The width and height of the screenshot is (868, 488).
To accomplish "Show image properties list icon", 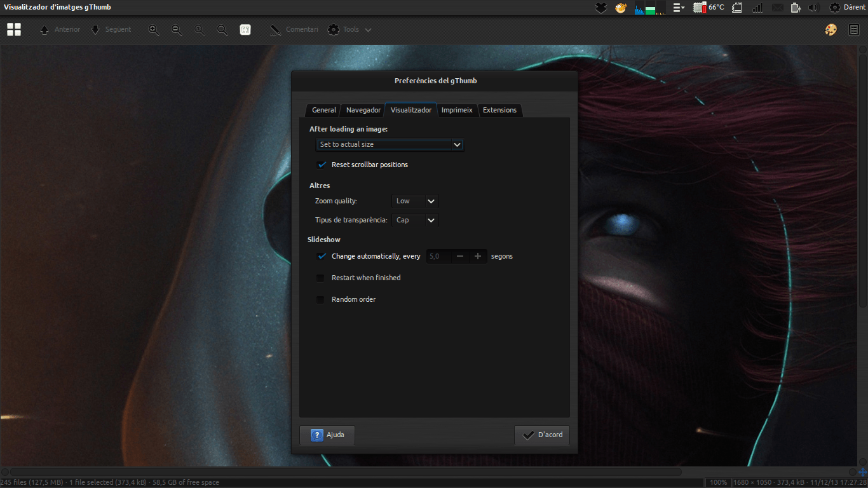I will pyautogui.click(x=854, y=30).
